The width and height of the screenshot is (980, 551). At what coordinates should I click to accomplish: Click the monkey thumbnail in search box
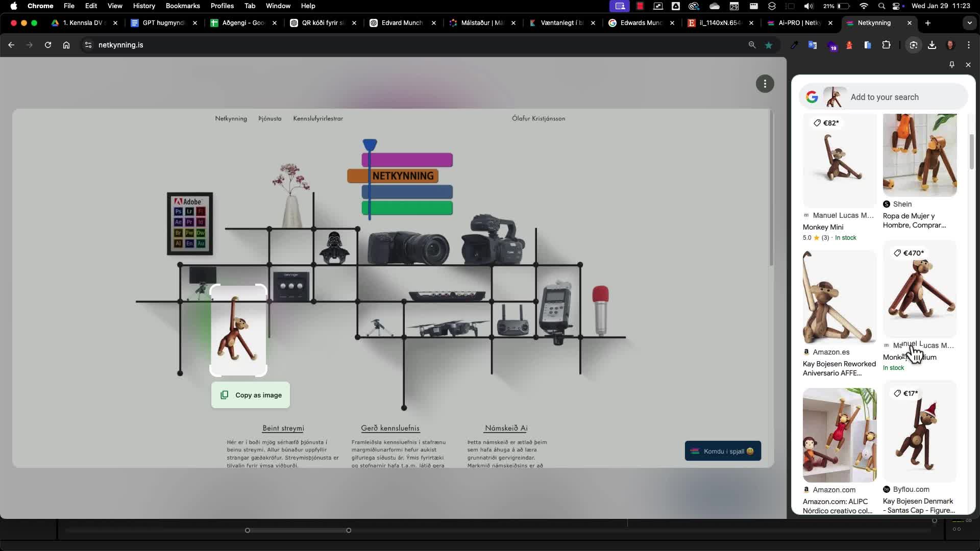pyautogui.click(x=835, y=97)
